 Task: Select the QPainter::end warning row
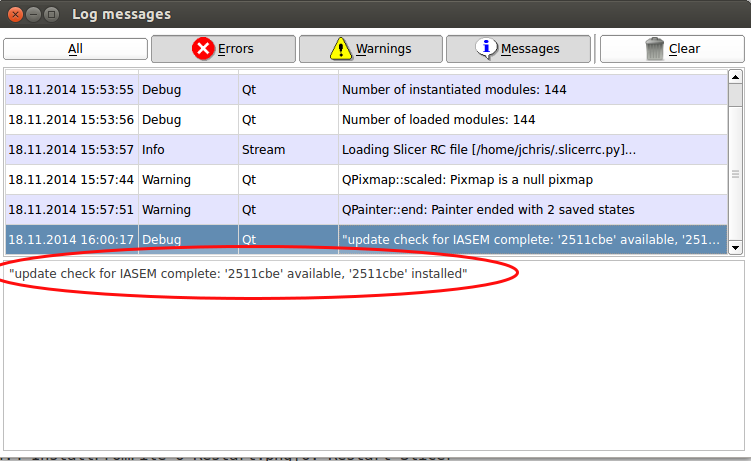488,209
